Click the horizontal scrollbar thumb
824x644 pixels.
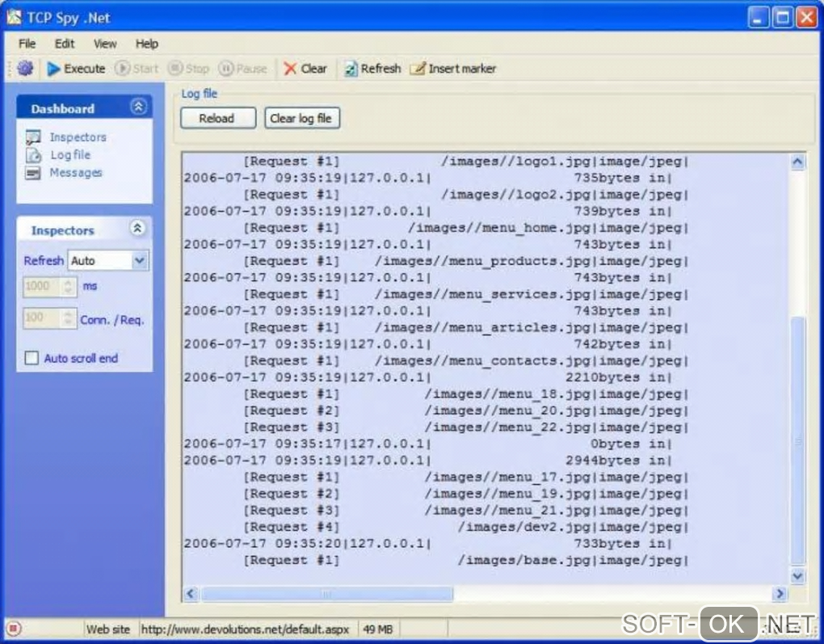pos(327,594)
